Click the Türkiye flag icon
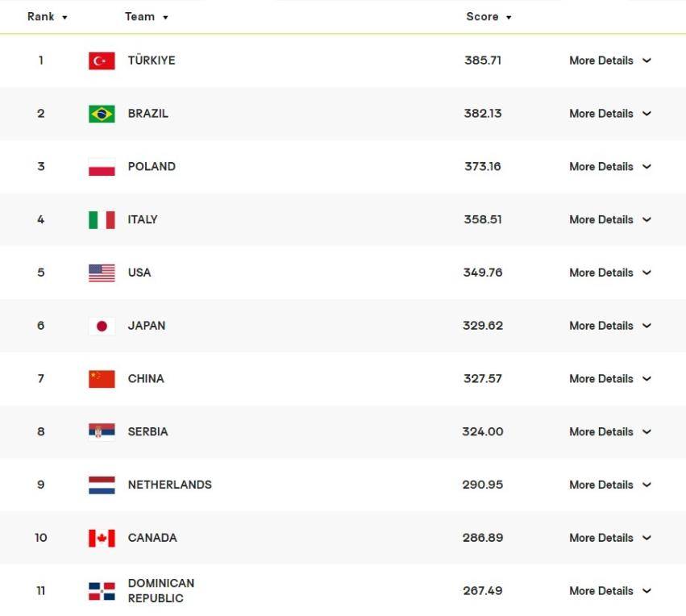This screenshot has width=686, height=616. tap(102, 60)
